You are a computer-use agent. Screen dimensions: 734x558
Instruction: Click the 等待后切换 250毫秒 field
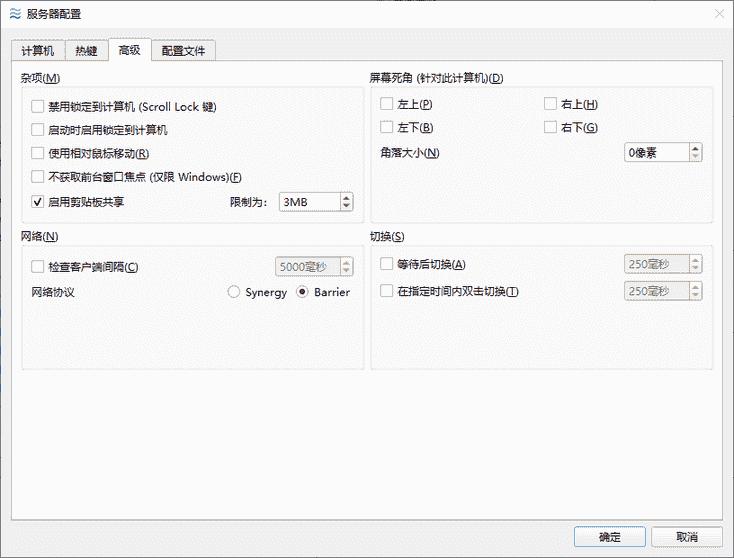pos(657,264)
